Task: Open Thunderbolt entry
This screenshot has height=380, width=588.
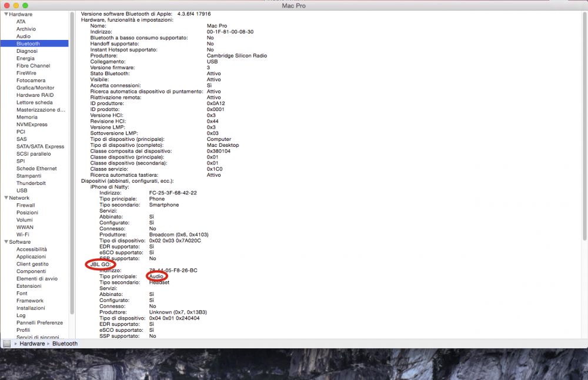Action: pyautogui.click(x=31, y=183)
